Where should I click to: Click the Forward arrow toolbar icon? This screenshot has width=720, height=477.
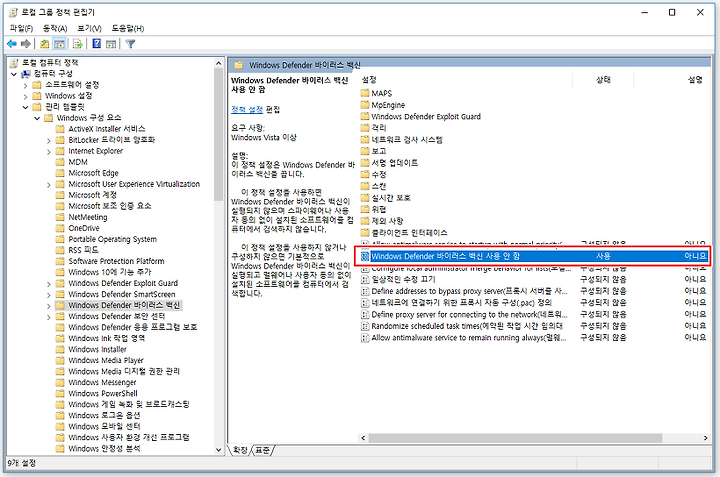[26, 44]
